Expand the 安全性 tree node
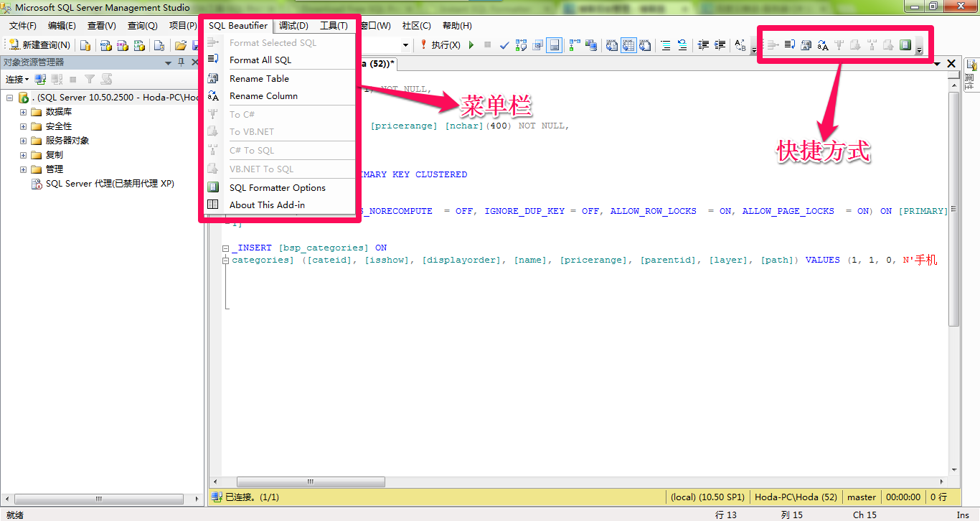The height and width of the screenshot is (521, 980). click(24, 126)
